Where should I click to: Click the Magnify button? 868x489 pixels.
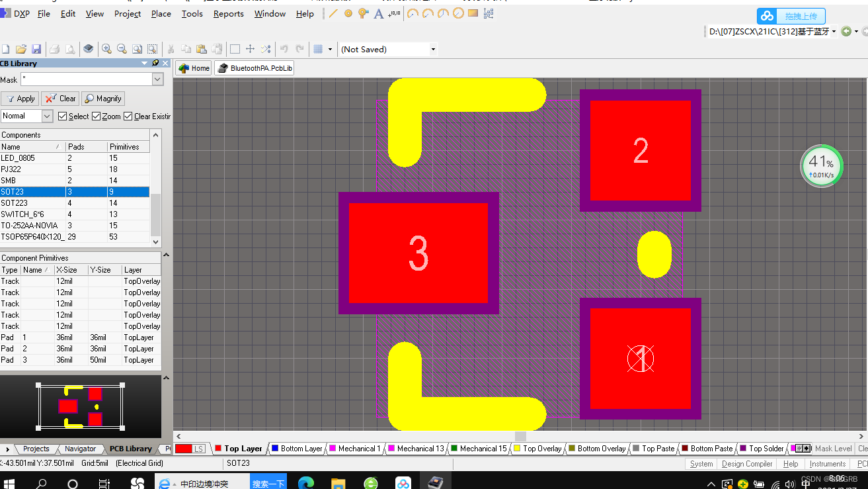(x=102, y=99)
